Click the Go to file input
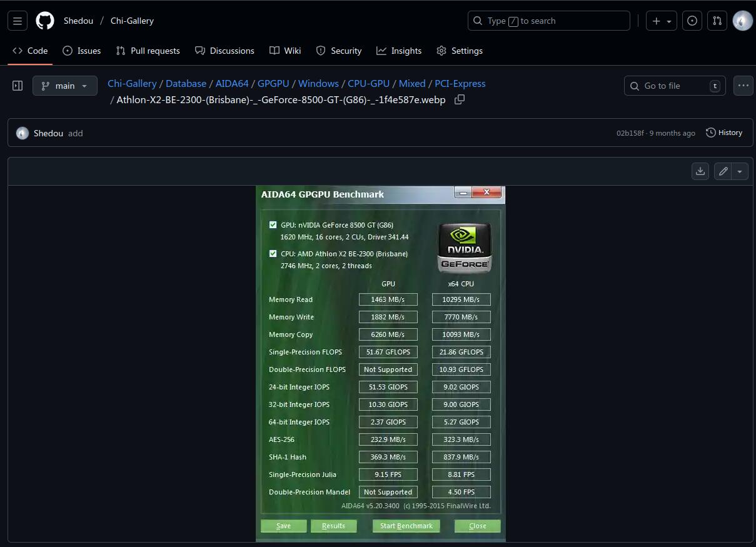The height and width of the screenshot is (547, 756). click(x=675, y=86)
